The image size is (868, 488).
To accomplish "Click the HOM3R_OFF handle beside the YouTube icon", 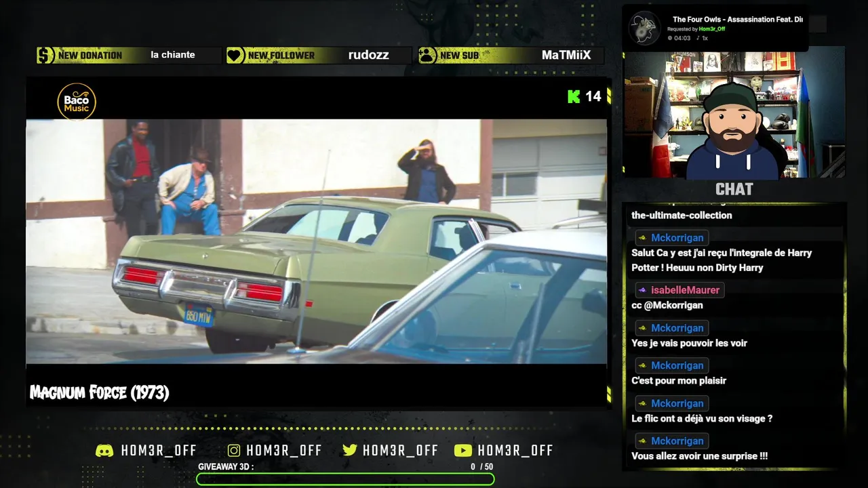I will [x=515, y=451].
